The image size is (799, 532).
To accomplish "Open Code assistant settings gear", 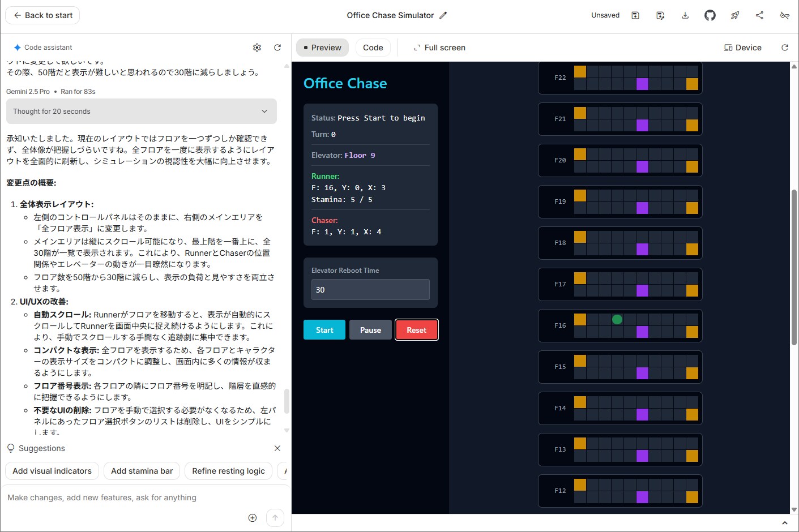I will 257,48.
